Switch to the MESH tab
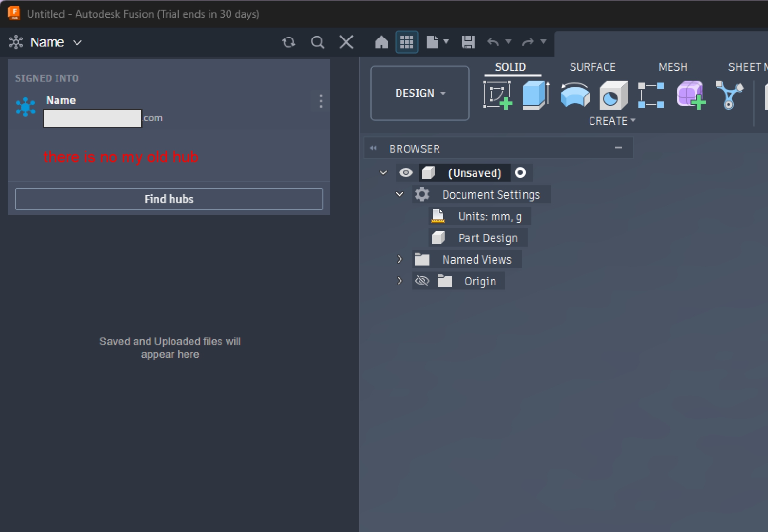 [673, 67]
